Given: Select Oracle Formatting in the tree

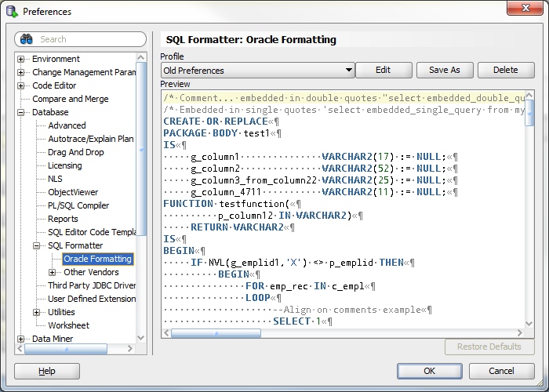Looking at the screenshot, I should (98, 259).
